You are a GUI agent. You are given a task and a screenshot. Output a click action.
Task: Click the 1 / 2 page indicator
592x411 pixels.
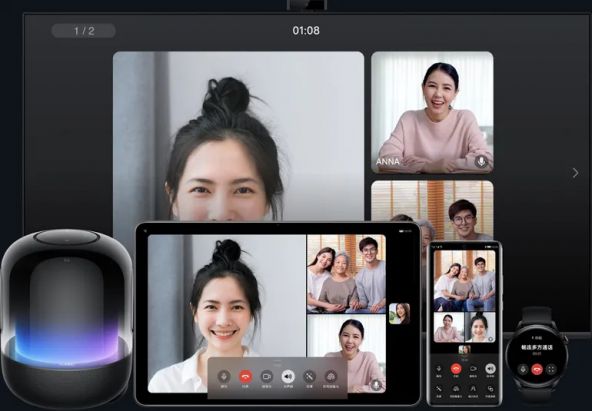click(83, 31)
